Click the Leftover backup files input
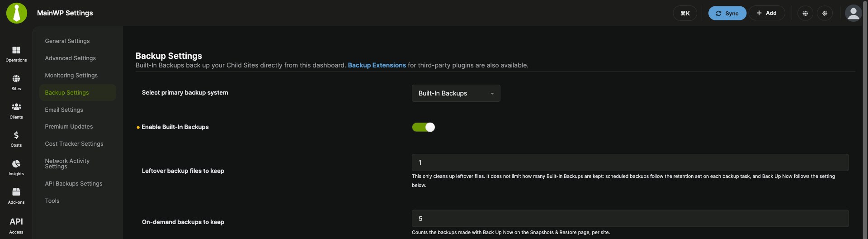This screenshot has width=868, height=239. pyautogui.click(x=630, y=163)
